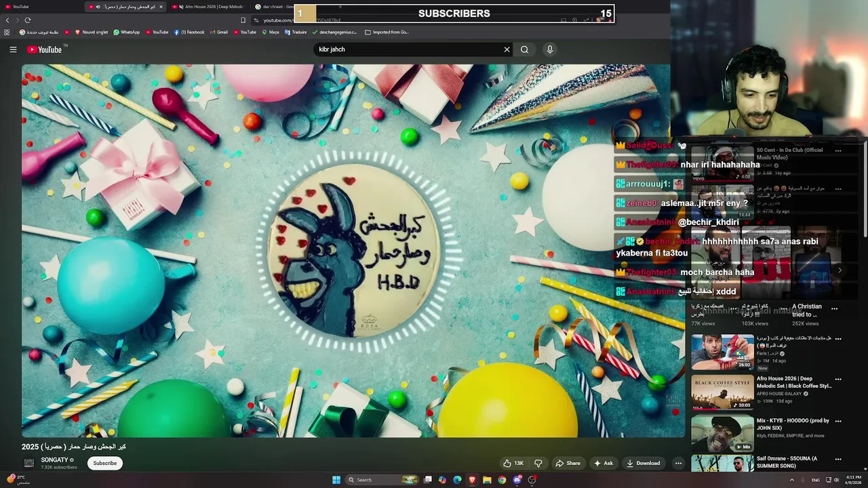Switch the ENG input language
The height and width of the screenshot is (488, 868).
click(x=816, y=480)
